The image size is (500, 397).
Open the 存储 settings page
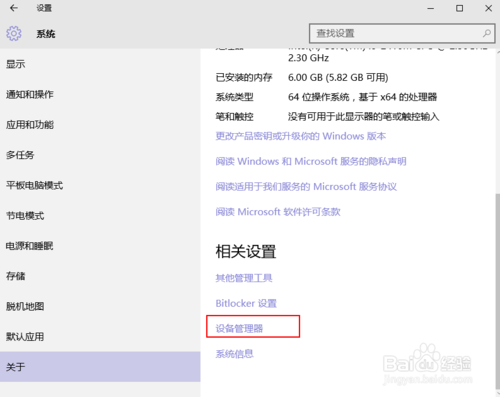[x=100, y=276]
